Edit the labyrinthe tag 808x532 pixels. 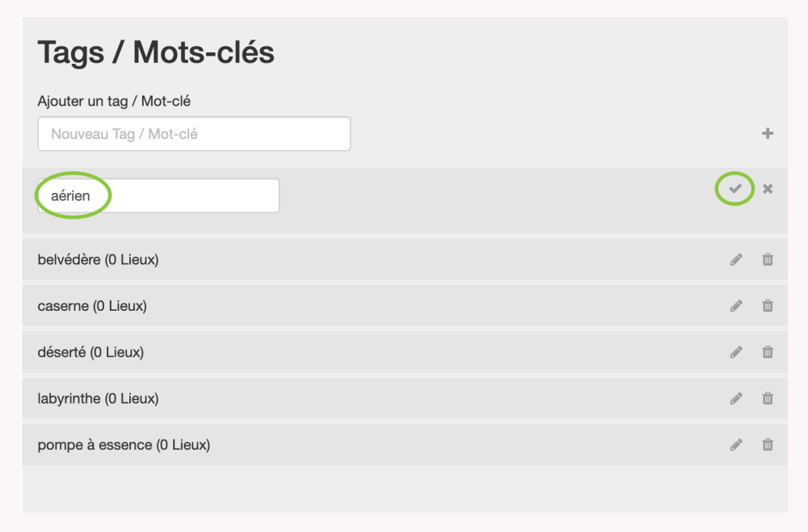[x=736, y=398]
